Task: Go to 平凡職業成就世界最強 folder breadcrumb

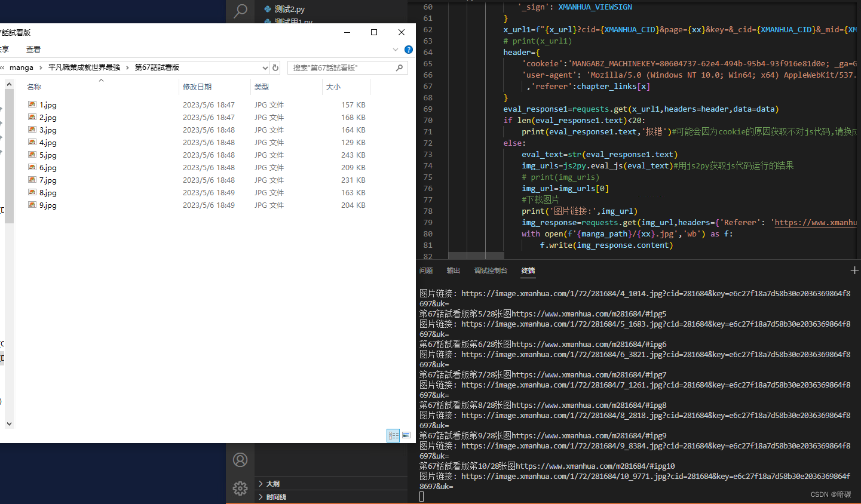Action: click(x=84, y=67)
